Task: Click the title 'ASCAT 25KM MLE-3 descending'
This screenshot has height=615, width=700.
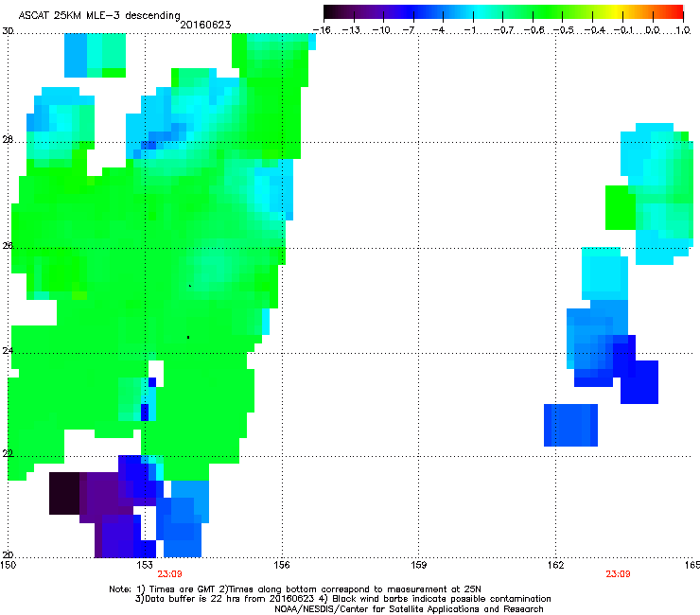Action: point(99,15)
